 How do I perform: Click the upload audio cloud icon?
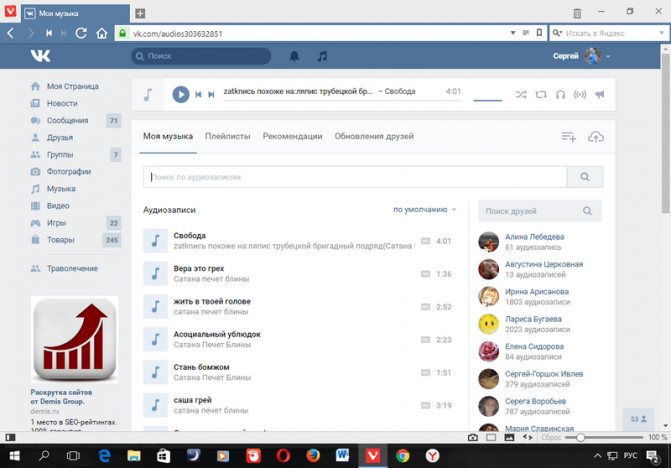[x=596, y=137]
